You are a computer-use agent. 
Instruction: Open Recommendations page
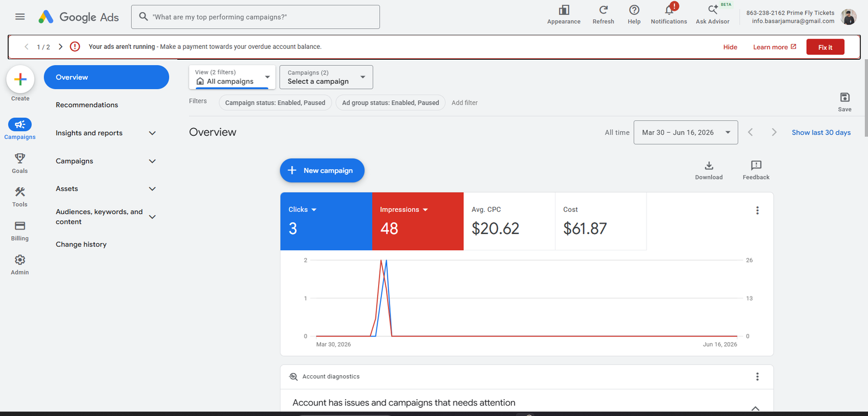pyautogui.click(x=87, y=105)
